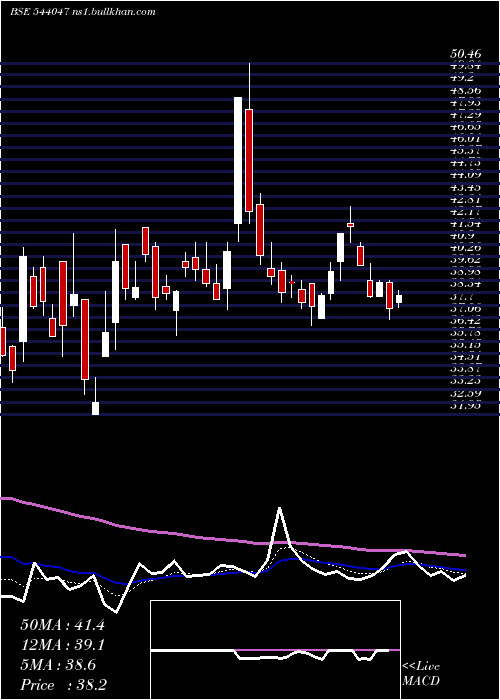The image size is (500, 700).
Task: Select the 12MA : 39.1 readout
Action: 62,645
